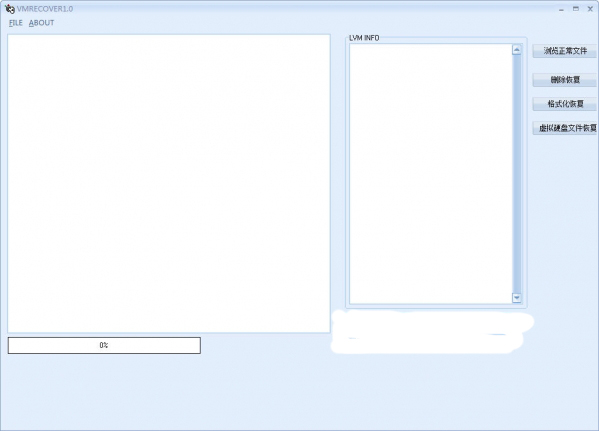Click the LVM INFO scrollbar down arrow

click(516, 298)
